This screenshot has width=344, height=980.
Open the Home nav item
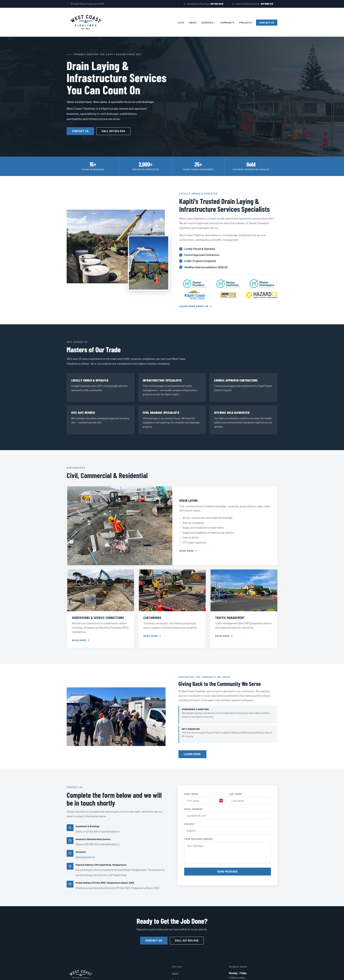(x=181, y=23)
